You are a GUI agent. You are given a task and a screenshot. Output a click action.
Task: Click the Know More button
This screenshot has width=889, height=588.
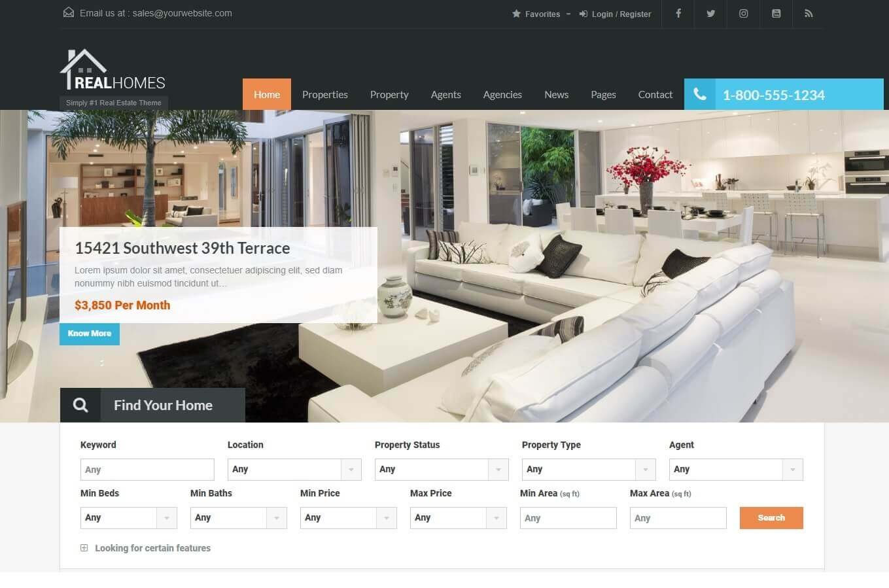90,334
